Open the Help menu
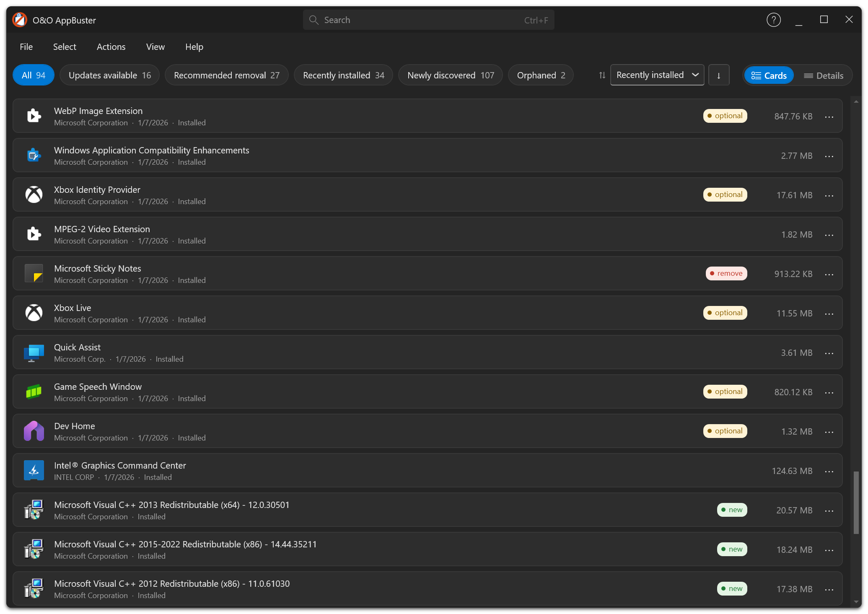Image resolution: width=868 pixels, height=614 pixels. (x=194, y=47)
